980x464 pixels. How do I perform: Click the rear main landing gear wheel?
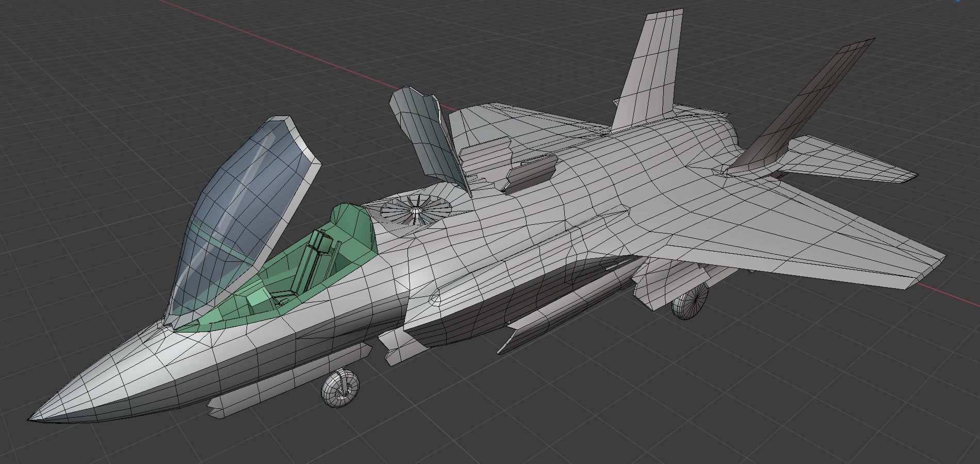click(690, 301)
